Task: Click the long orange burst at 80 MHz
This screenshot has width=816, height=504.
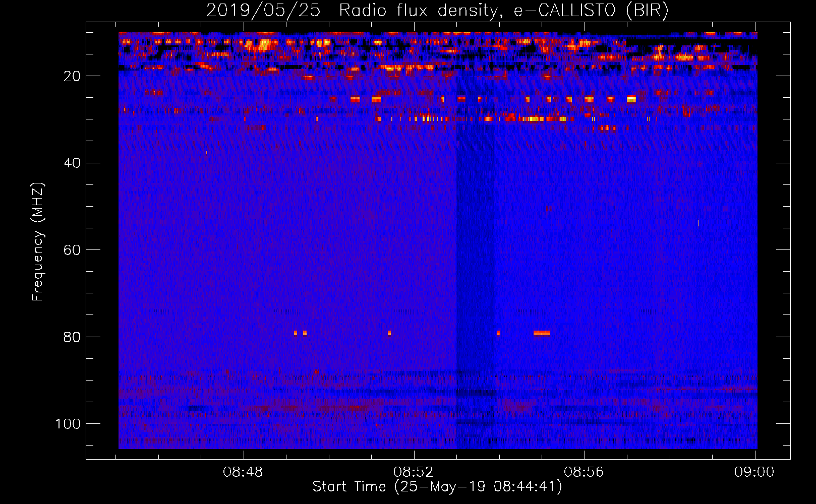Action: [542, 333]
